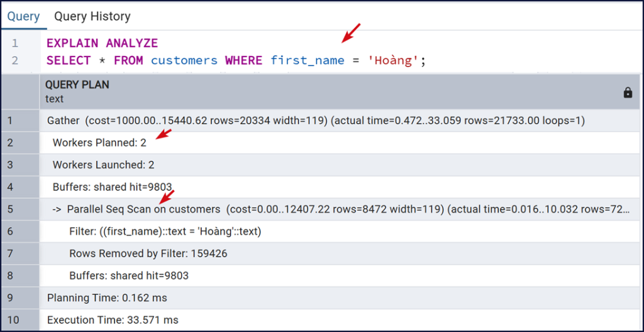Select the Workers Planned: 2 cell

pyautogui.click(x=99, y=143)
